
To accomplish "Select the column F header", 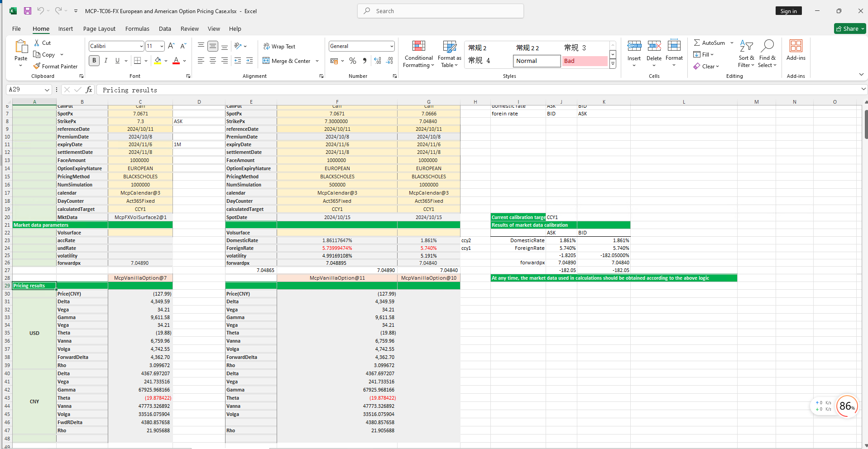I will coord(337,102).
